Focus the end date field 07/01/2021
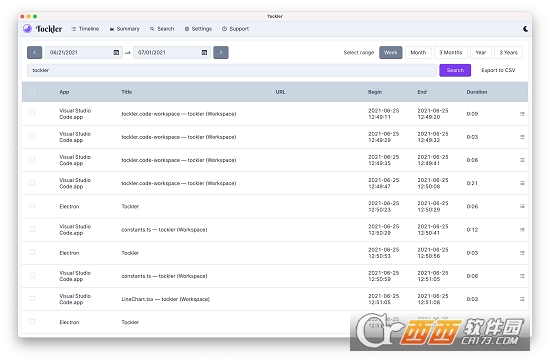 coord(172,53)
